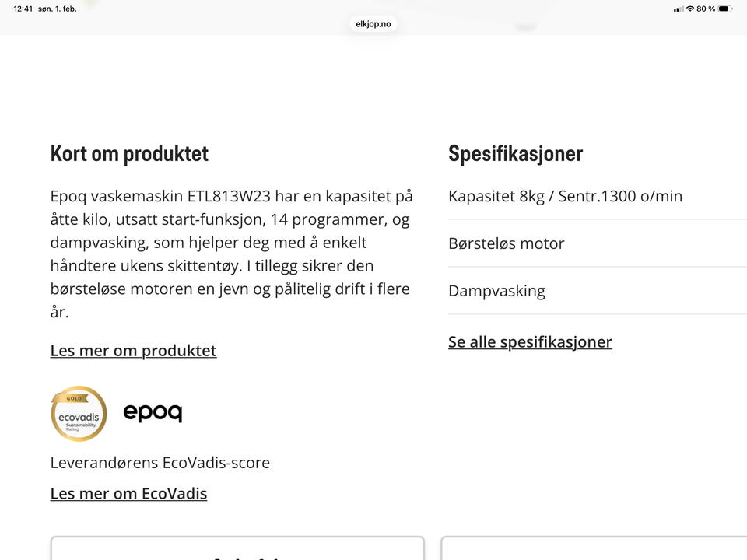
Task: Select the Kapasitet 8kg specification row
Action: pos(565,196)
